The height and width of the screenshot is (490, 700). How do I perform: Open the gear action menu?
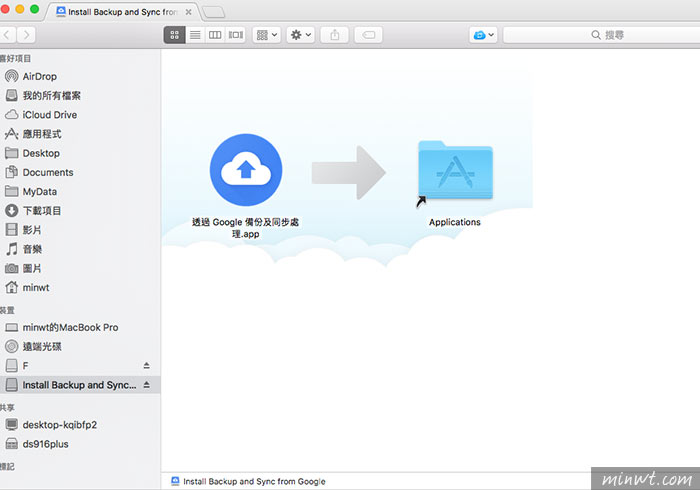pos(301,35)
